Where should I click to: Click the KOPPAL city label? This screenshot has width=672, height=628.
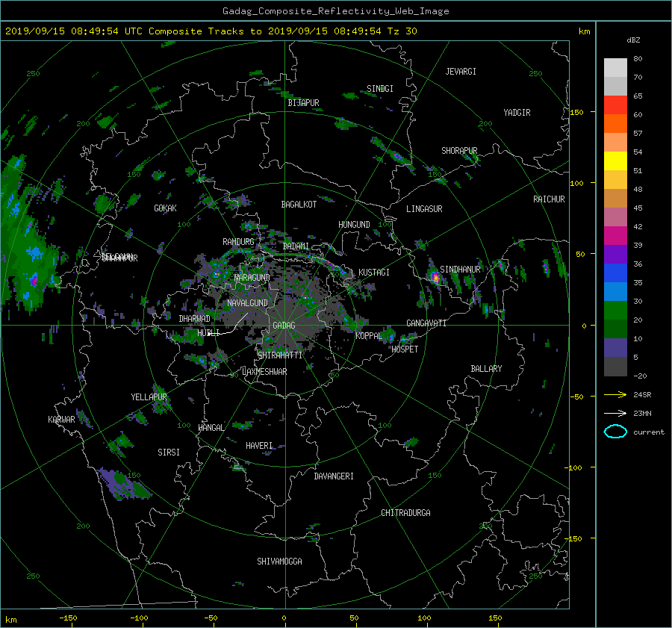pos(369,336)
